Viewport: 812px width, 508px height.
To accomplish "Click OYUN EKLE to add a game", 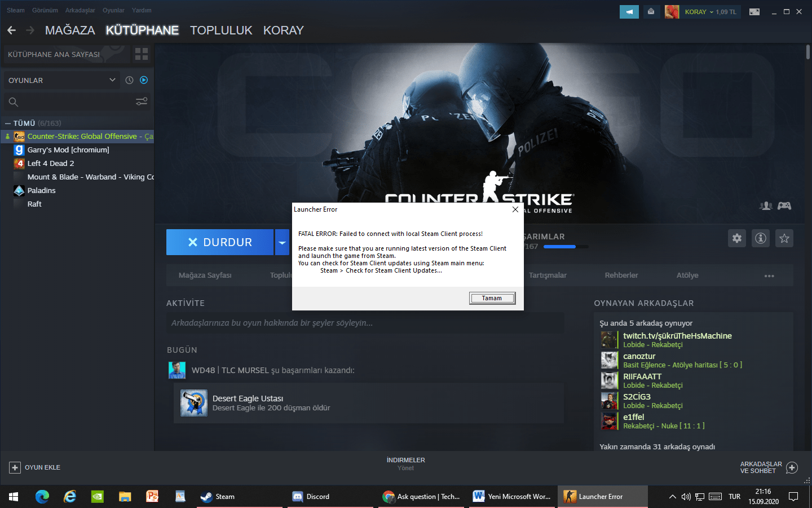I will click(x=35, y=467).
